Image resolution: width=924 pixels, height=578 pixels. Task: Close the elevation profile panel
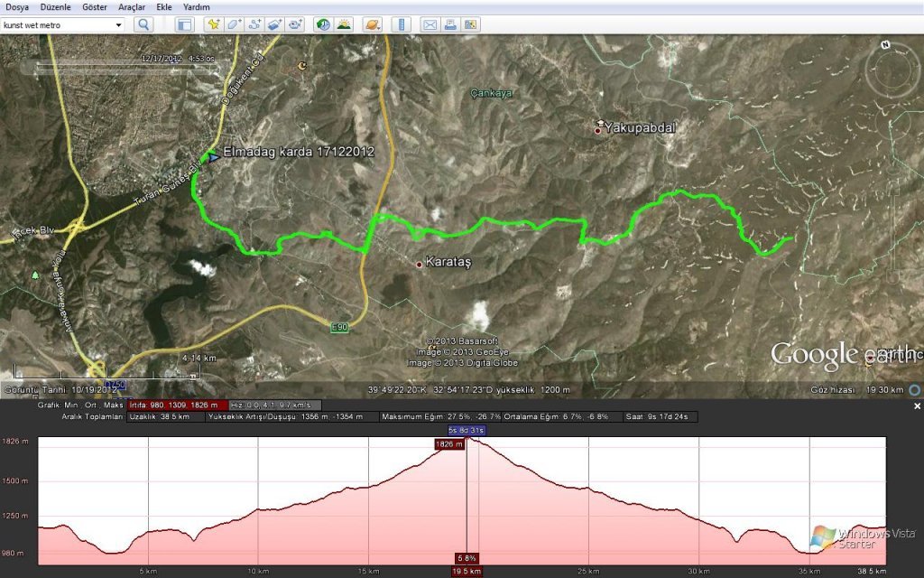tap(917, 406)
